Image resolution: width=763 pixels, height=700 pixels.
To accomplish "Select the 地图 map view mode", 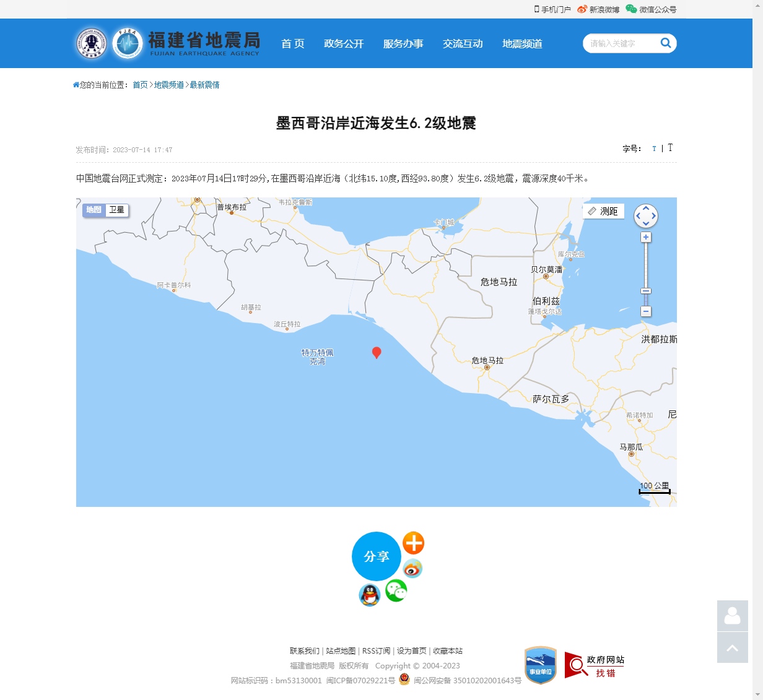I will [94, 210].
